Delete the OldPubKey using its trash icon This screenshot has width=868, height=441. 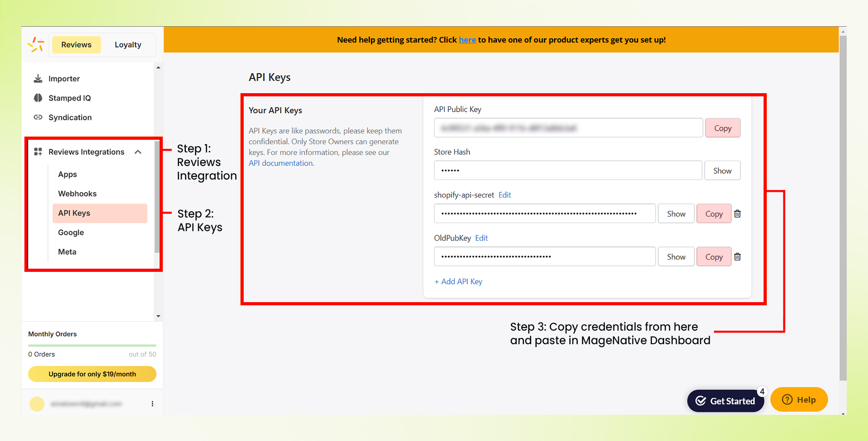(x=737, y=256)
